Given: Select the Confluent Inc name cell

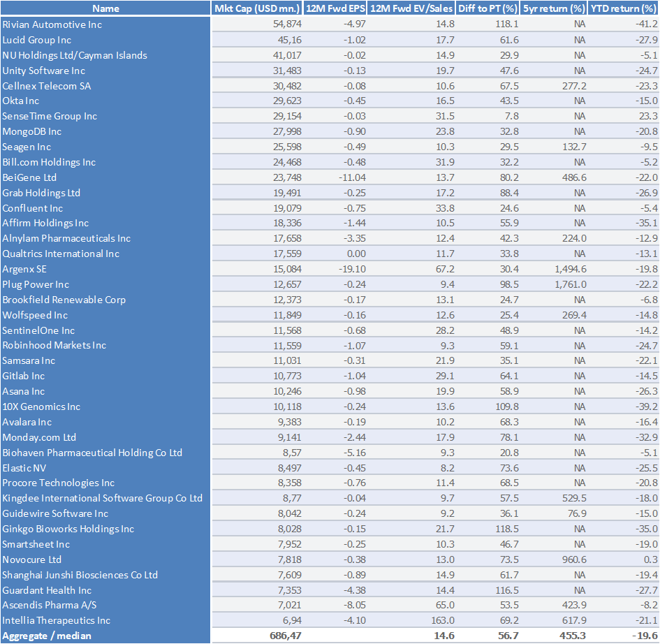Looking at the screenshot, I should pyautogui.click(x=32, y=208).
